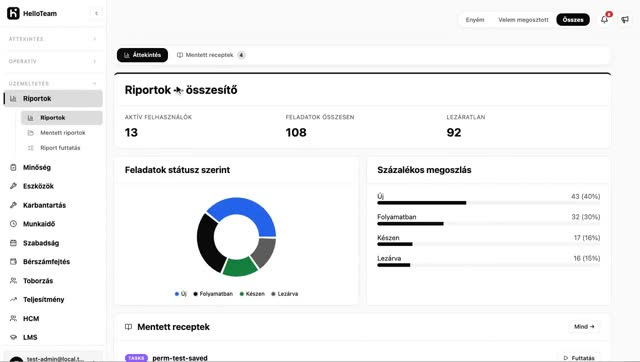Click the '32 (30%)' value
The width and height of the screenshot is (640, 362).
click(586, 217)
